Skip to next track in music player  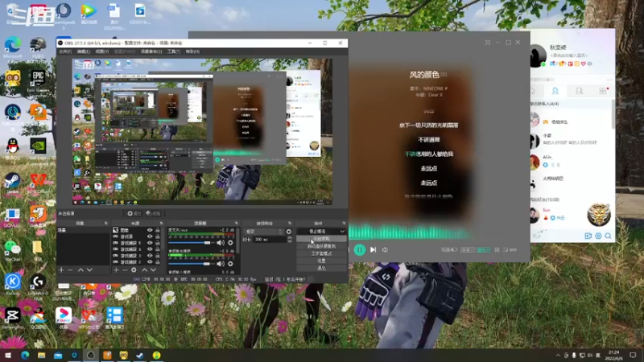coord(373,249)
